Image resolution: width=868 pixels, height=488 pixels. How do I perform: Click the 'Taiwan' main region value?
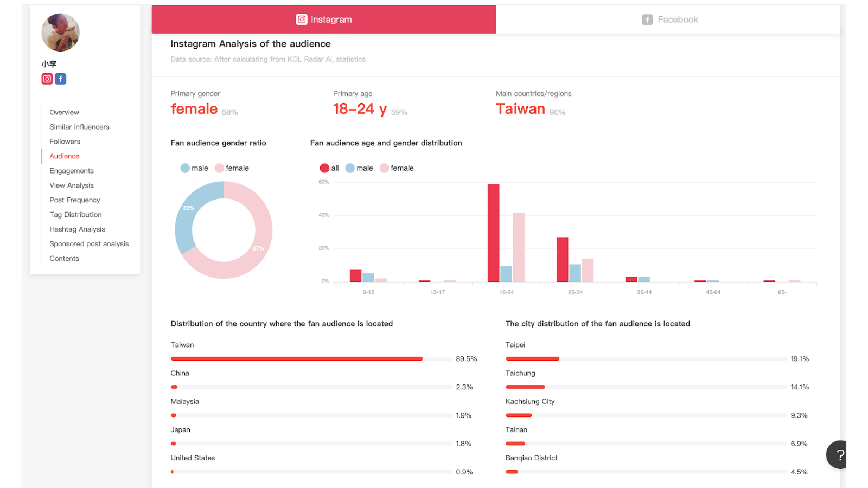pos(520,109)
